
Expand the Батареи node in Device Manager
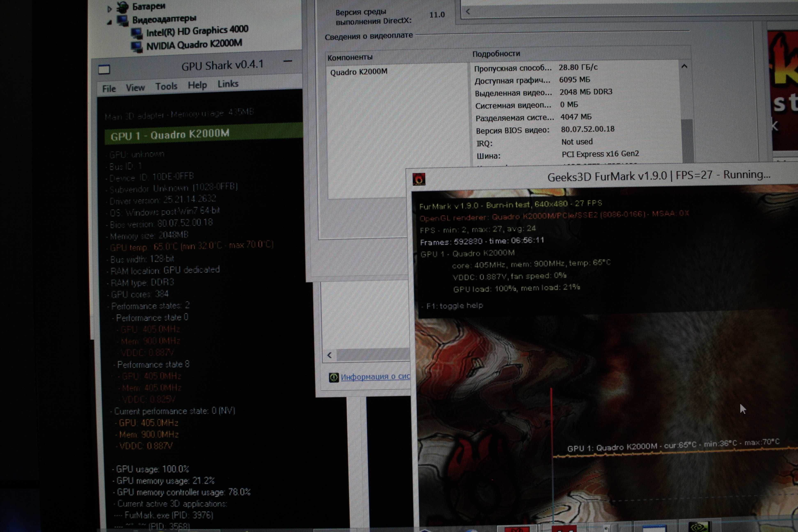tap(109, 9)
